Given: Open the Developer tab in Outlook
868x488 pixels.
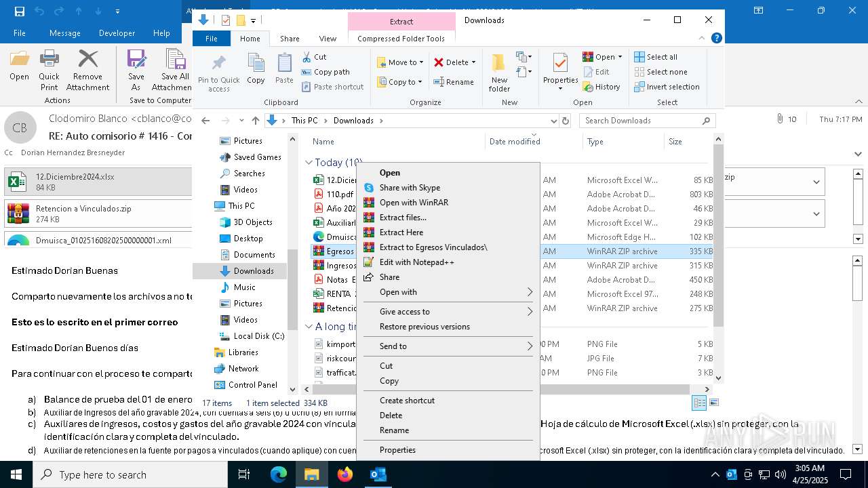Looking at the screenshot, I should point(117,33).
